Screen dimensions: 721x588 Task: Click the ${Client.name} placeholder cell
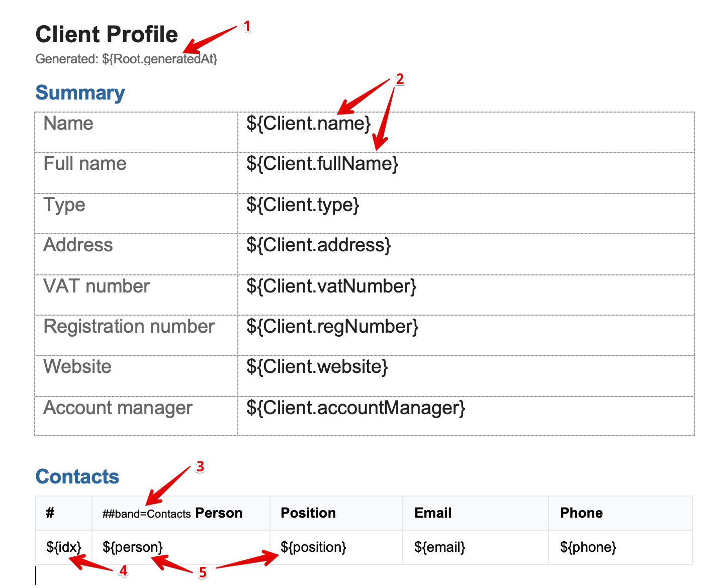[x=308, y=124]
